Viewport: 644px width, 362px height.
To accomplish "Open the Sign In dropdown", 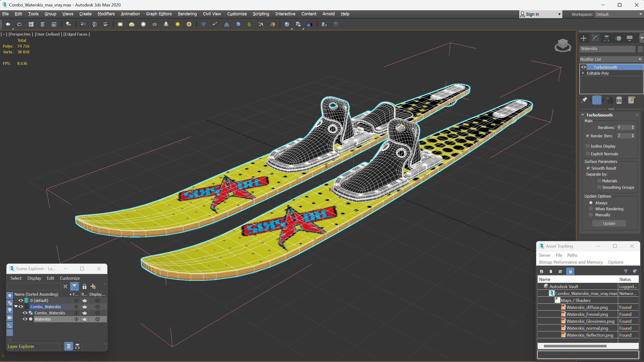I will pos(541,14).
